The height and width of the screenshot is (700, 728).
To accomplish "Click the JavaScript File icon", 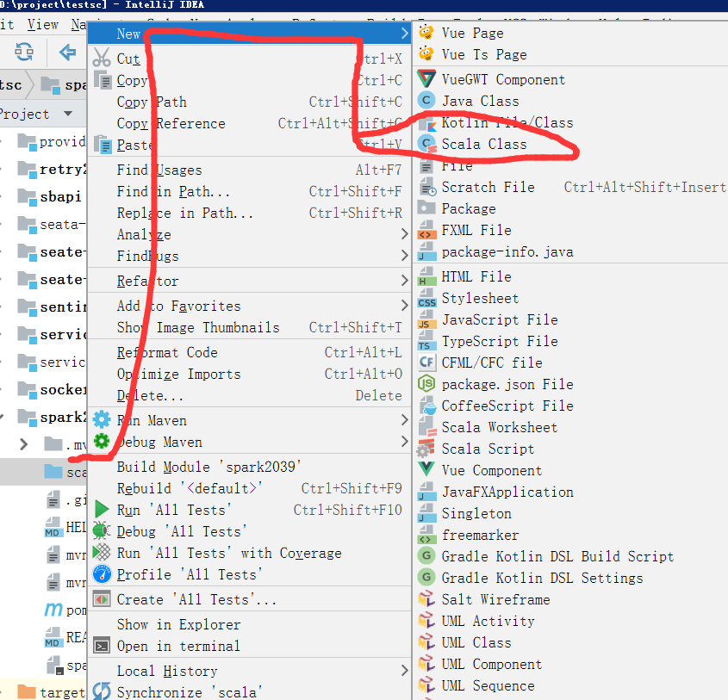I will tap(426, 319).
